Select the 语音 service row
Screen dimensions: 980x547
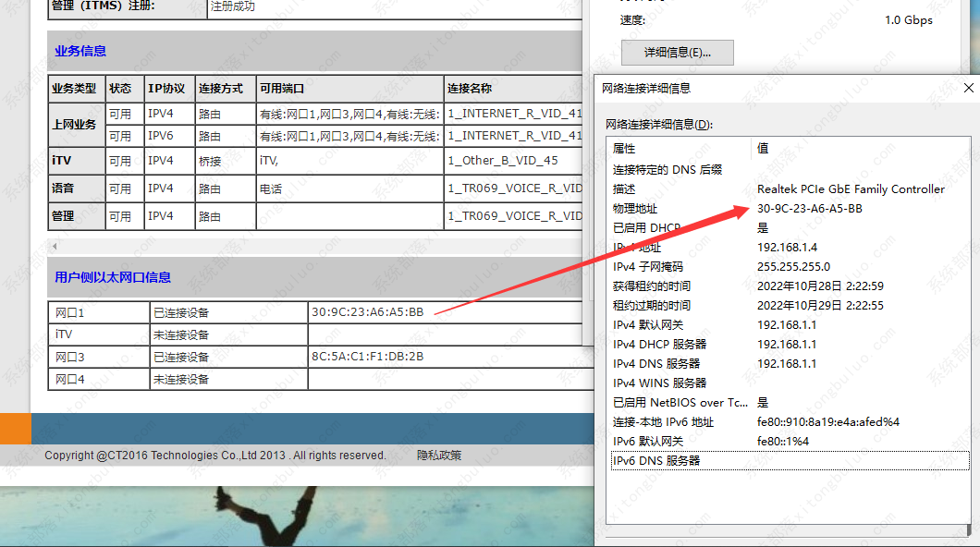pyautogui.click(x=62, y=188)
